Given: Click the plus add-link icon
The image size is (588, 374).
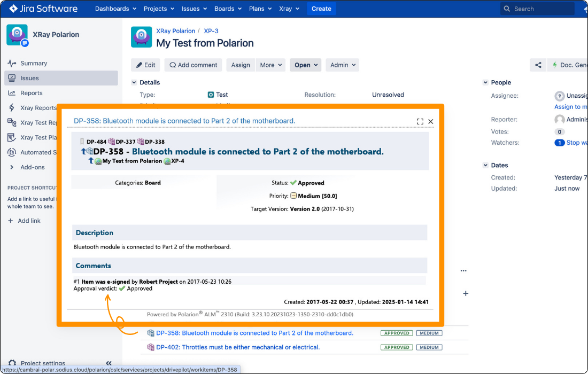Looking at the screenshot, I should pos(466,293).
